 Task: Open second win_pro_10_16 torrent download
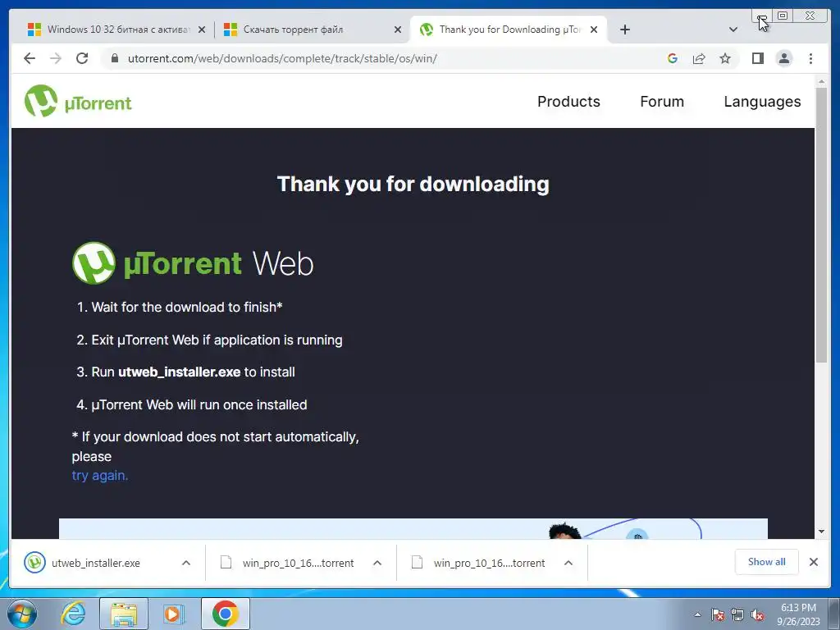click(489, 563)
